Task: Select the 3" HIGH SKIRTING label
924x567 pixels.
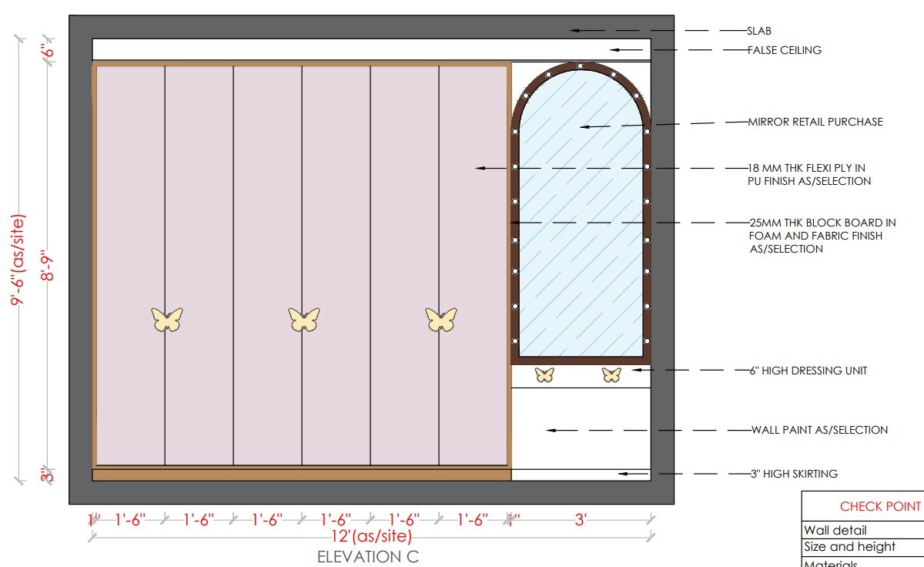Action: point(794,474)
